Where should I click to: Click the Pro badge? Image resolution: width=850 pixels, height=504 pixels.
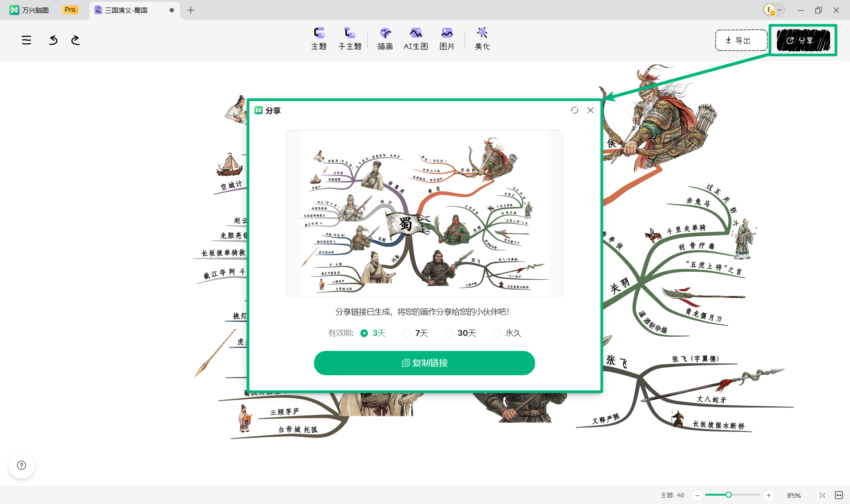coord(70,9)
